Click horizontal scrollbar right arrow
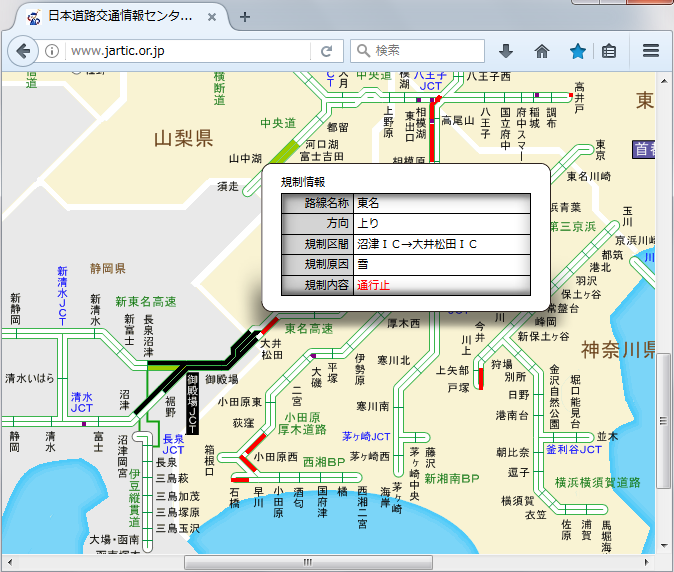Viewport: 674px width, 572px height. pos(646,562)
